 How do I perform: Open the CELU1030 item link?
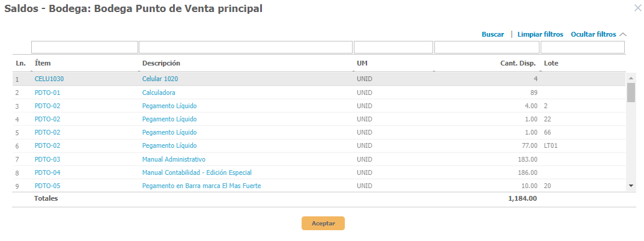49,79
